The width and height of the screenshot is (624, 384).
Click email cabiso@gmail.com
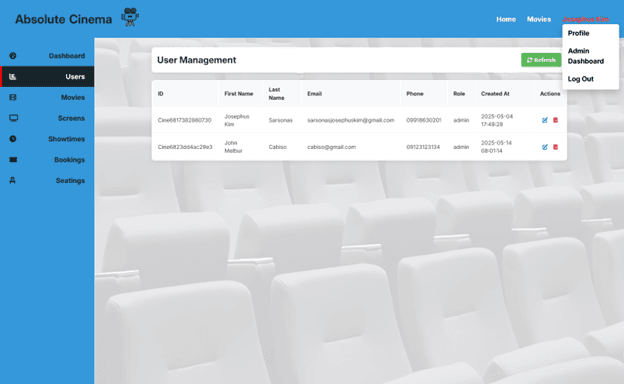tap(331, 147)
